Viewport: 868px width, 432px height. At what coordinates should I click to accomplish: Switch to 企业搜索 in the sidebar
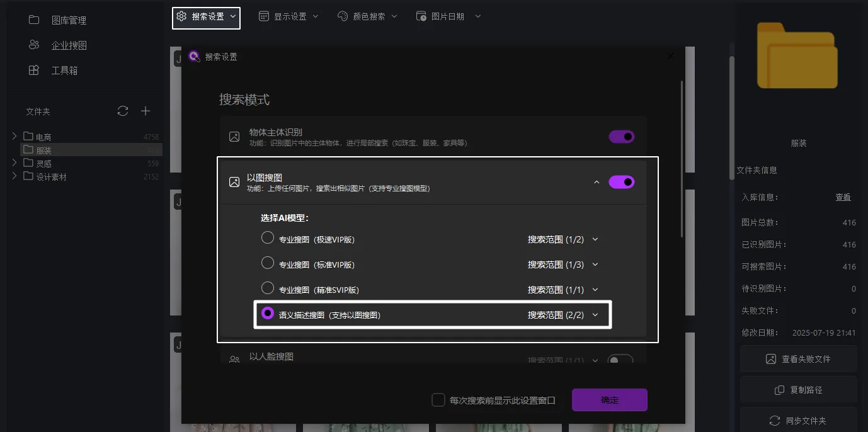[69, 45]
